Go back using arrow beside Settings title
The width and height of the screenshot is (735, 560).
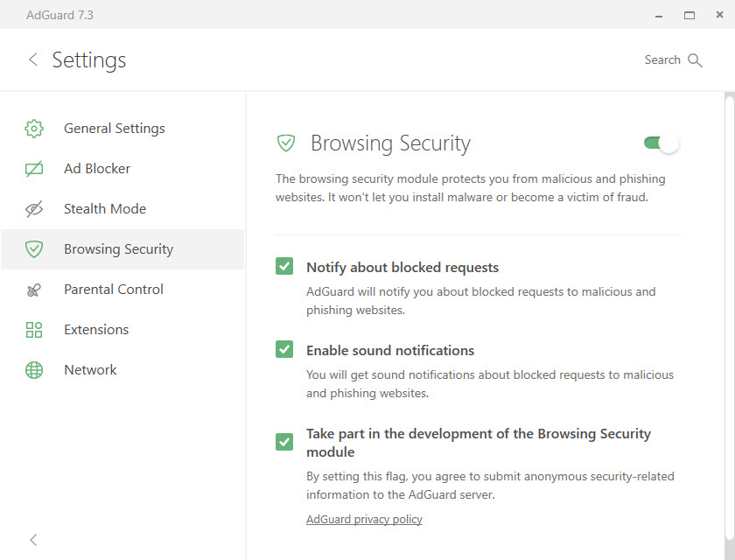[x=33, y=59]
